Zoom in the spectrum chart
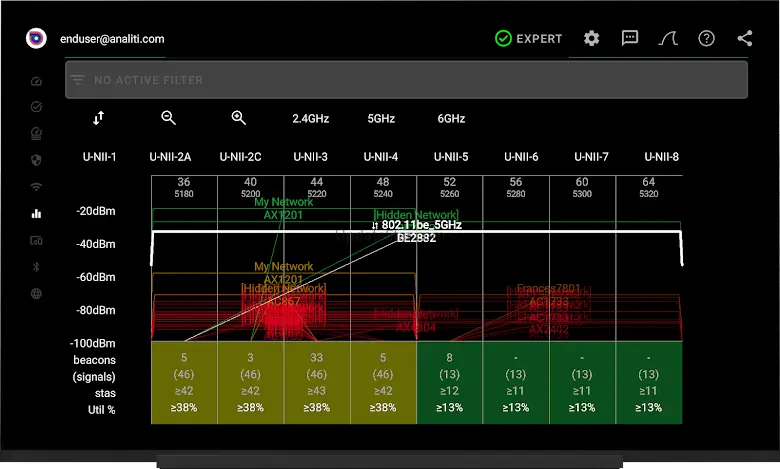The image size is (780, 469). coord(239,118)
